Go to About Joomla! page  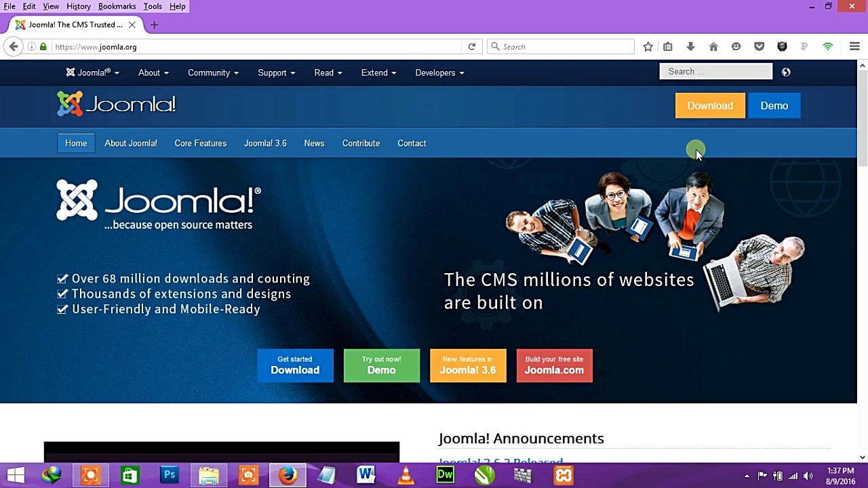[x=131, y=143]
